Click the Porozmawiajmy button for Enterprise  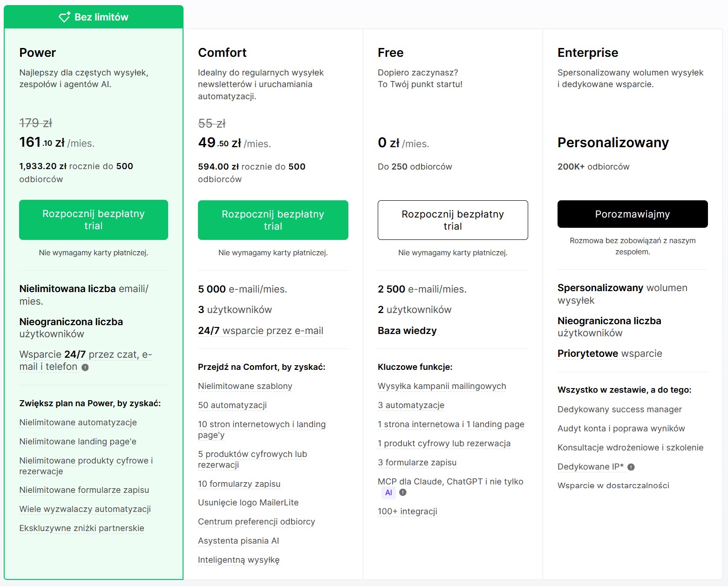click(x=633, y=214)
